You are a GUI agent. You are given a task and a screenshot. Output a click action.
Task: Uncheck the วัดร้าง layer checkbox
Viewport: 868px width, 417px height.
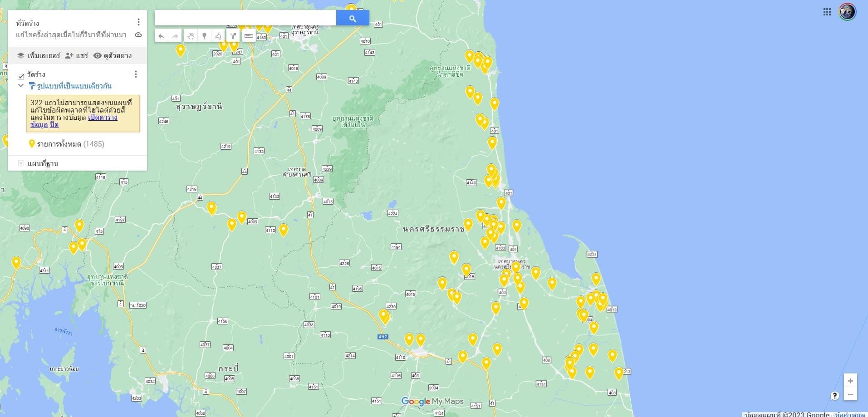tap(21, 76)
